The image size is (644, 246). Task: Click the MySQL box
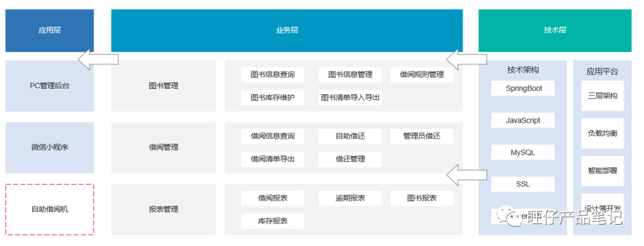click(523, 152)
